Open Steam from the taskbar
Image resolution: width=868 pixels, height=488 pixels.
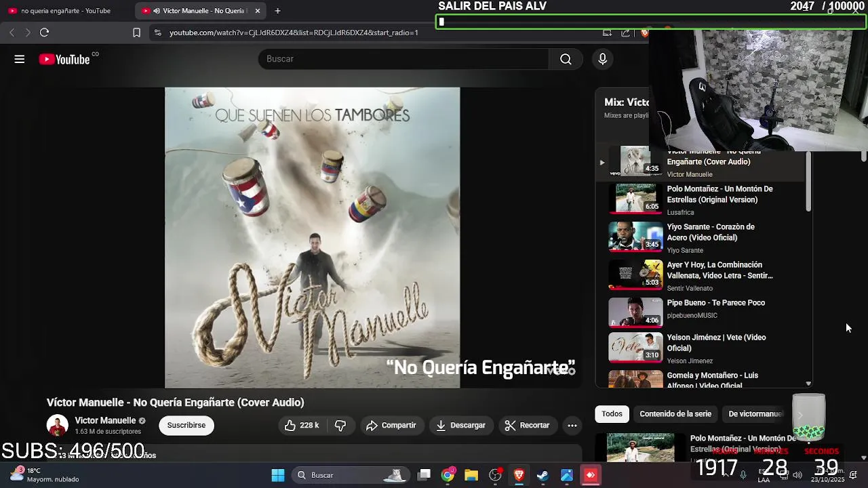(x=542, y=475)
